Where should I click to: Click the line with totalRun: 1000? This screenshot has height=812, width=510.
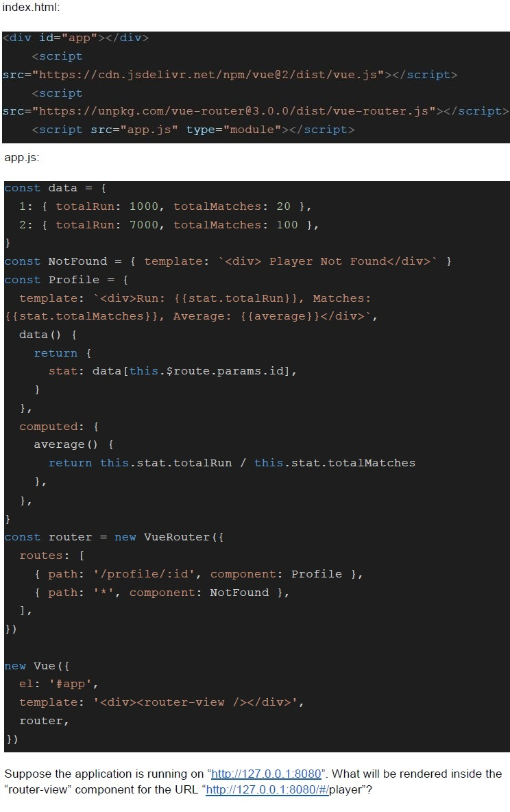click(165, 206)
